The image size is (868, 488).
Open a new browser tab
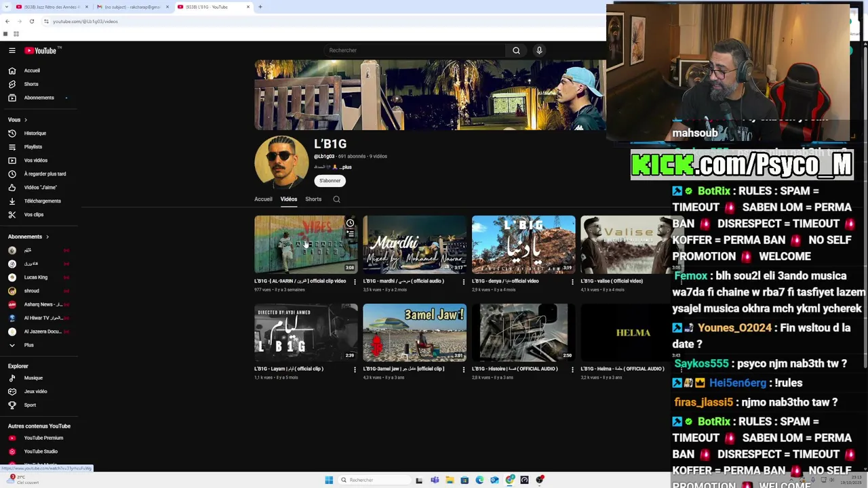pos(260,7)
